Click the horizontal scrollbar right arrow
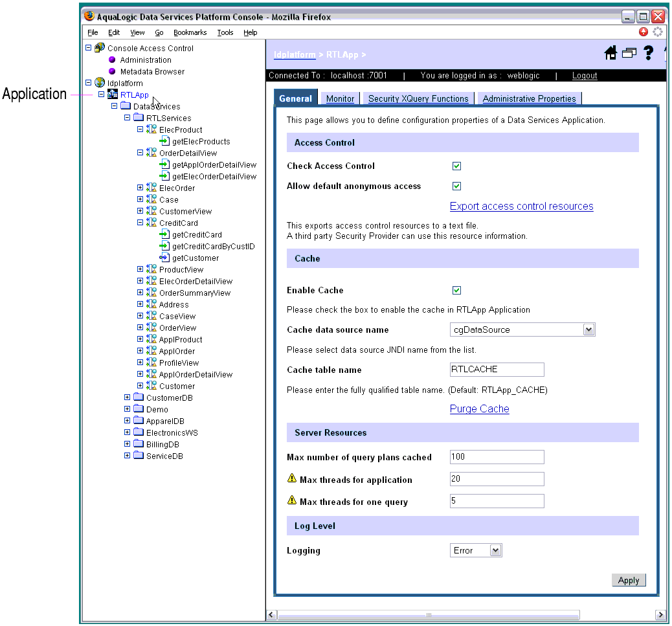The image size is (672, 626). coord(660,615)
